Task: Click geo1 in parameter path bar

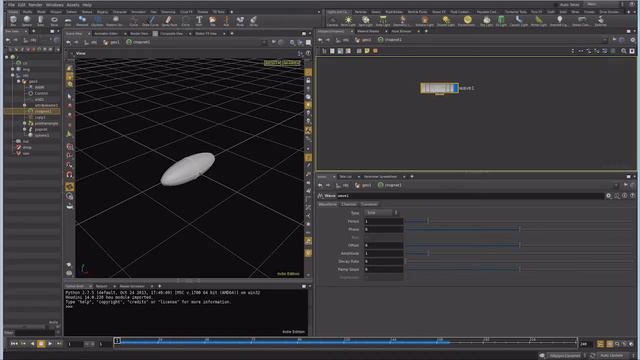Action: pyautogui.click(x=363, y=185)
